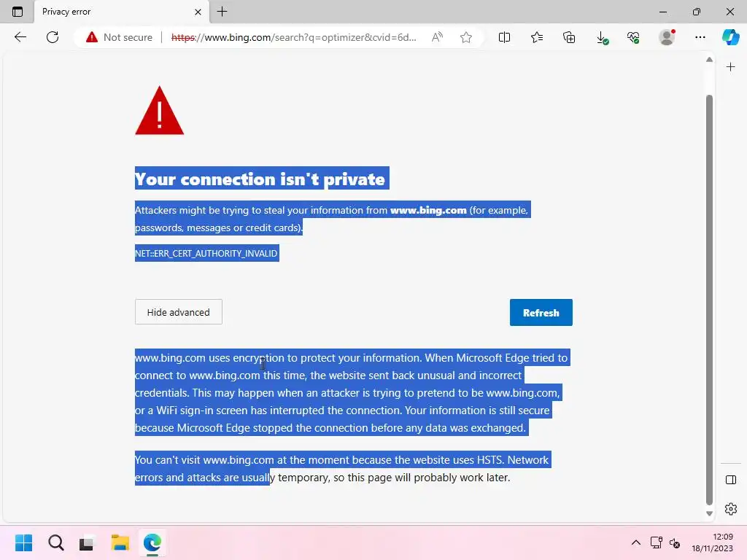Click network status tray icon
747x560 pixels.
tap(656, 542)
